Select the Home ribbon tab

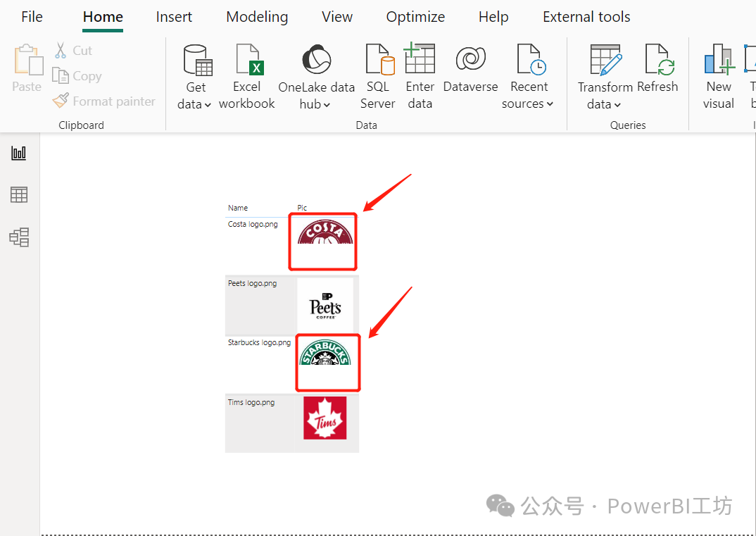pyautogui.click(x=103, y=17)
